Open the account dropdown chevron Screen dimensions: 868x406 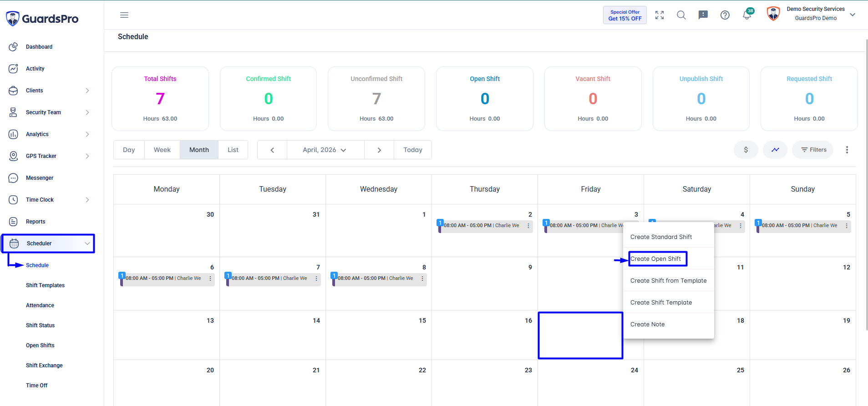tap(853, 15)
